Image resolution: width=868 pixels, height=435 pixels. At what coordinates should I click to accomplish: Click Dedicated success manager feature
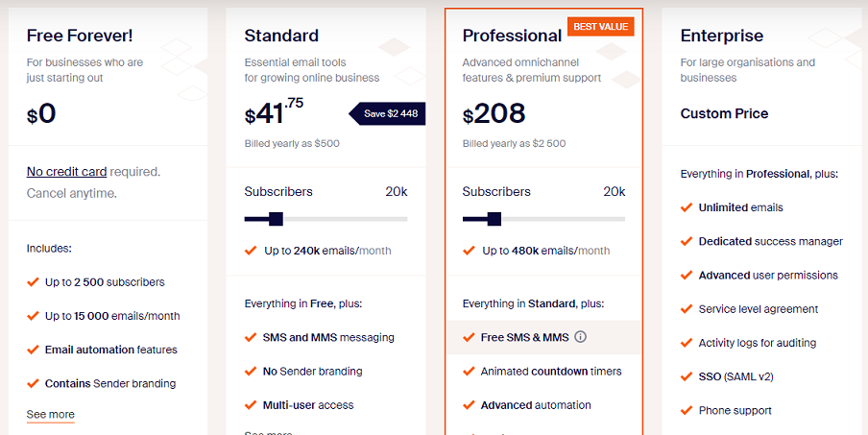(771, 241)
